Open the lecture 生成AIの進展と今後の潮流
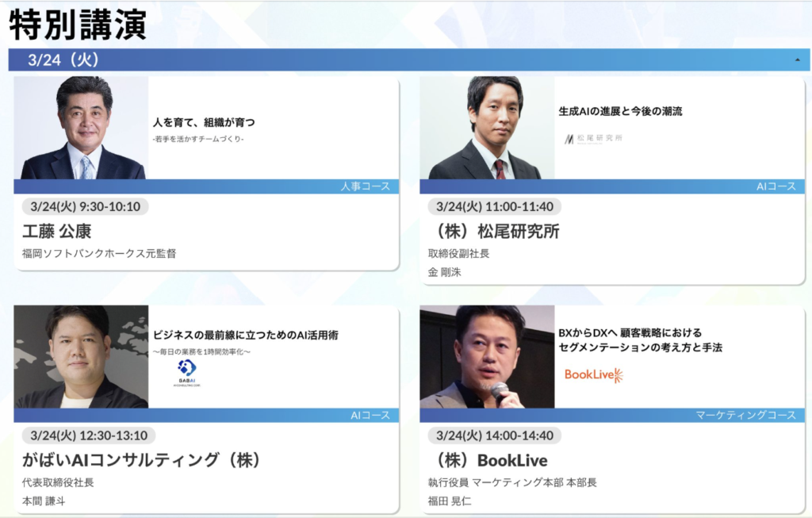Image resolution: width=812 pixels, height=518 pixels. (x=620, y=111)
